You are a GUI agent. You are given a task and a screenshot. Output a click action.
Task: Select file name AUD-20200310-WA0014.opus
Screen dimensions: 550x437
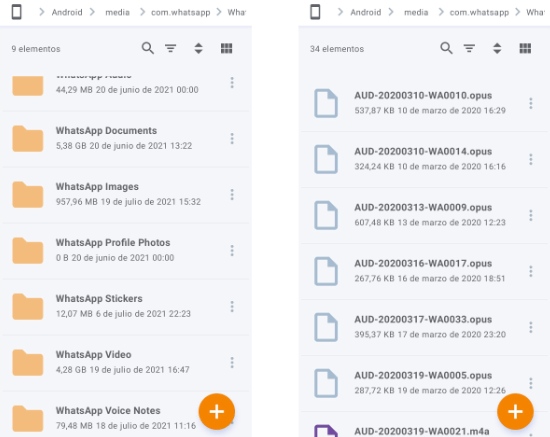pyautogui.click(x=423, y=152)
